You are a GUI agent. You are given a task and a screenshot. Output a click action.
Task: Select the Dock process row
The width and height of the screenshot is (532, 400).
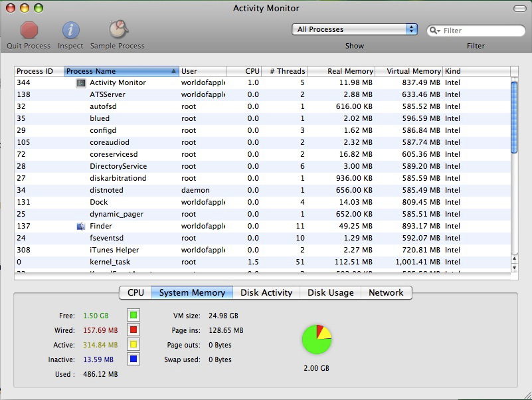[x=262, y=203]
